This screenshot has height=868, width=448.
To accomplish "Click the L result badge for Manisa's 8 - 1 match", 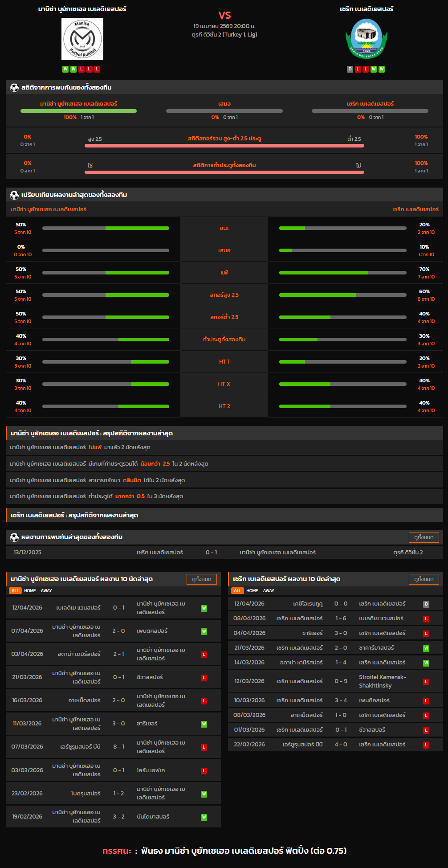I will click(204, 747).
